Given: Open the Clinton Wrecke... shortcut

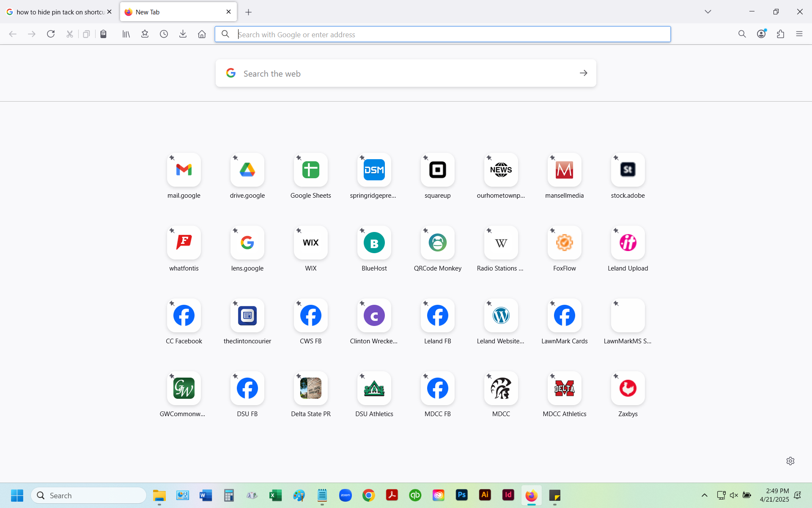Looking at the screenshot, I should coord(374,315).
